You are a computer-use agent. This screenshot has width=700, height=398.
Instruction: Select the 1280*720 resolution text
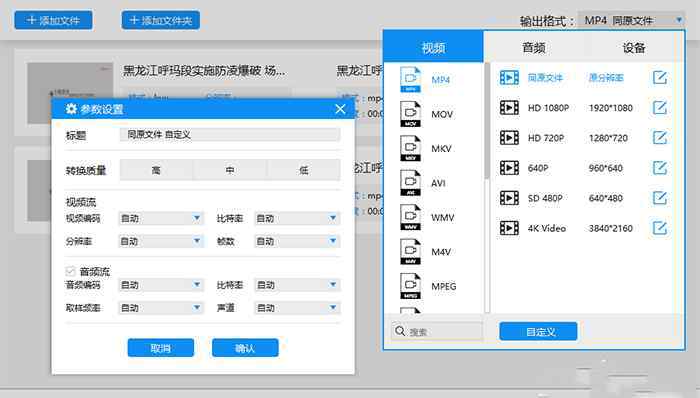[608, 138]
